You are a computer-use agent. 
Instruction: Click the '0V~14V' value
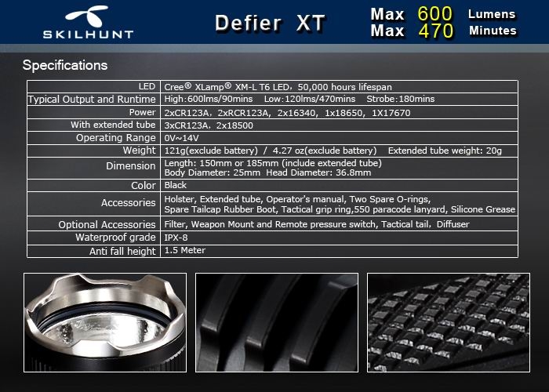click(181, 138)
